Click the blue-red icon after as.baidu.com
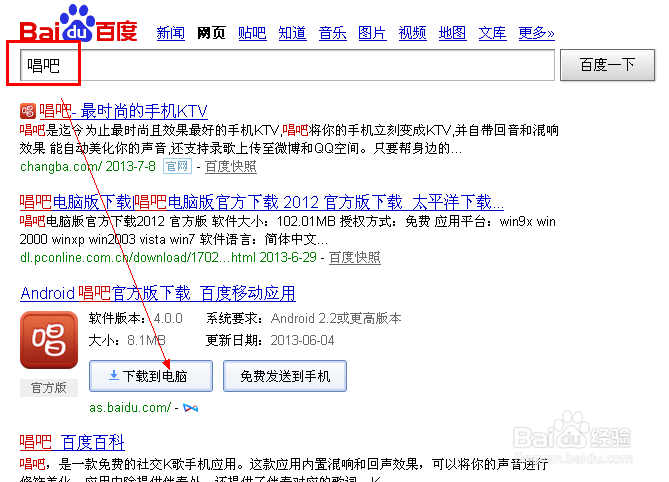 point(190,408)
